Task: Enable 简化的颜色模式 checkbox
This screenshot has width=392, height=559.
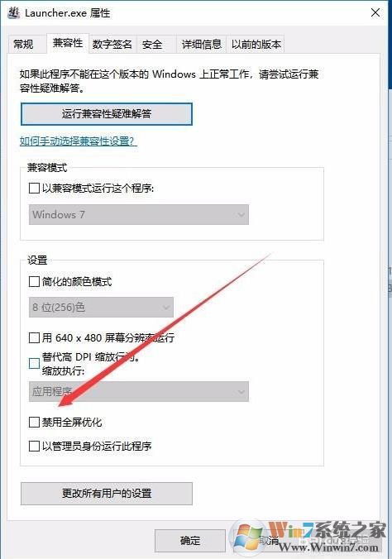Action: pos(34,282)
